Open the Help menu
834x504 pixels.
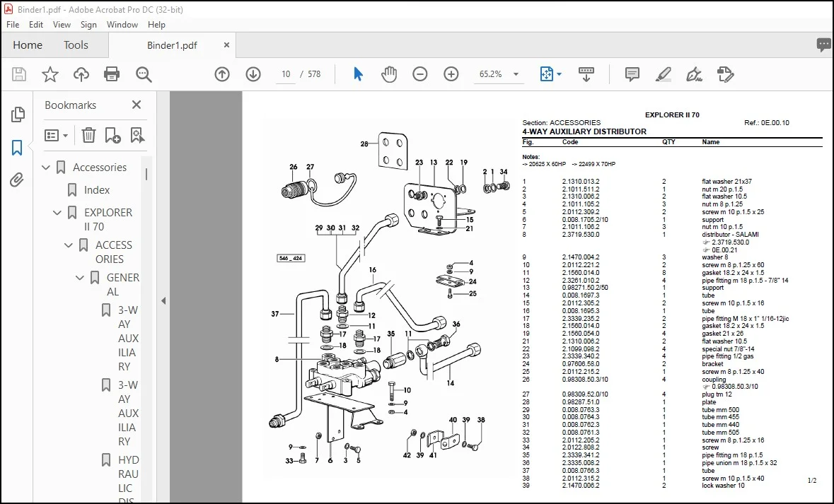point(156,25)
